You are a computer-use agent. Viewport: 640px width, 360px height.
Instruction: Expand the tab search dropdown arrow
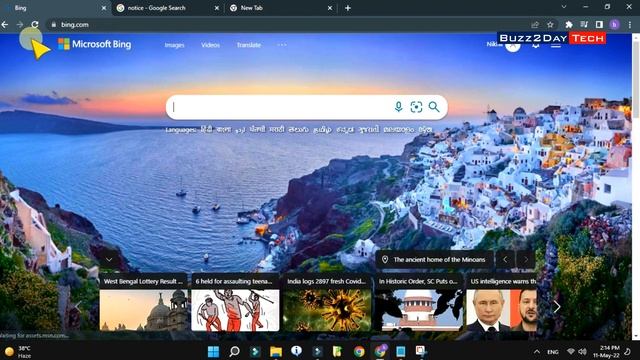[x=564, y=7]
